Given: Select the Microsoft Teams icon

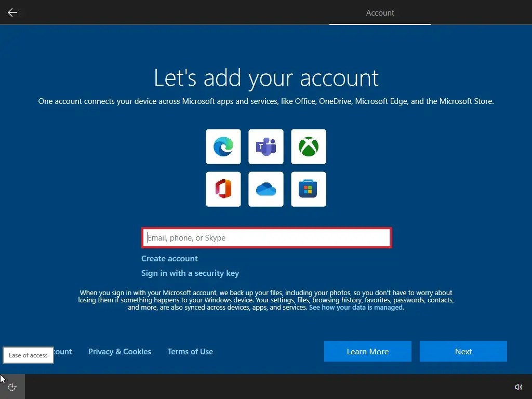Looking at the screenshot, I should pos(265,146).
